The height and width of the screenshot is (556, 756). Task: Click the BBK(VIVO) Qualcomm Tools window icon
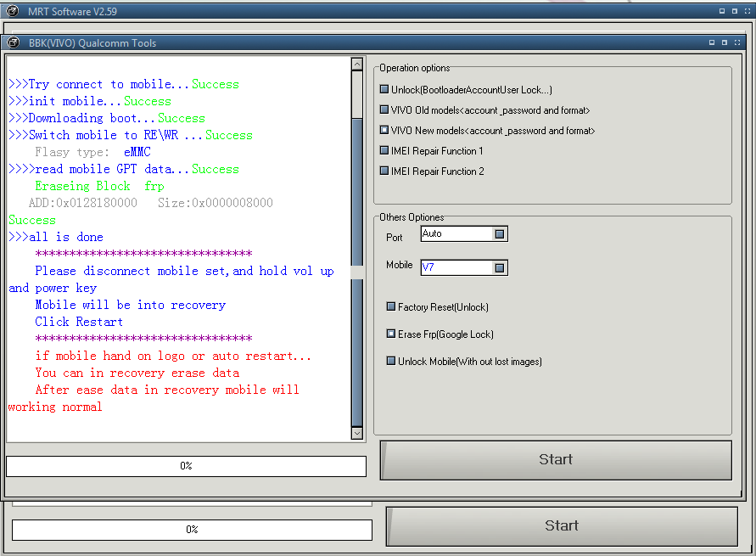point(14,42)
